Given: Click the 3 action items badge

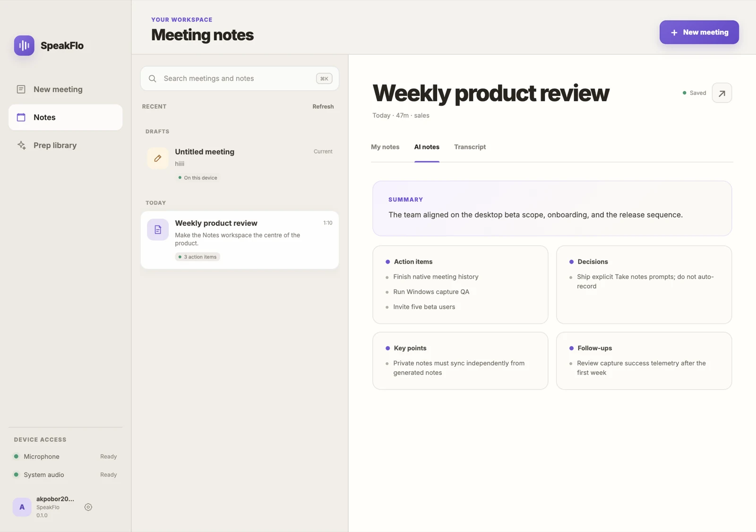Looking at the screenshot, I should [x=198, y=257].
